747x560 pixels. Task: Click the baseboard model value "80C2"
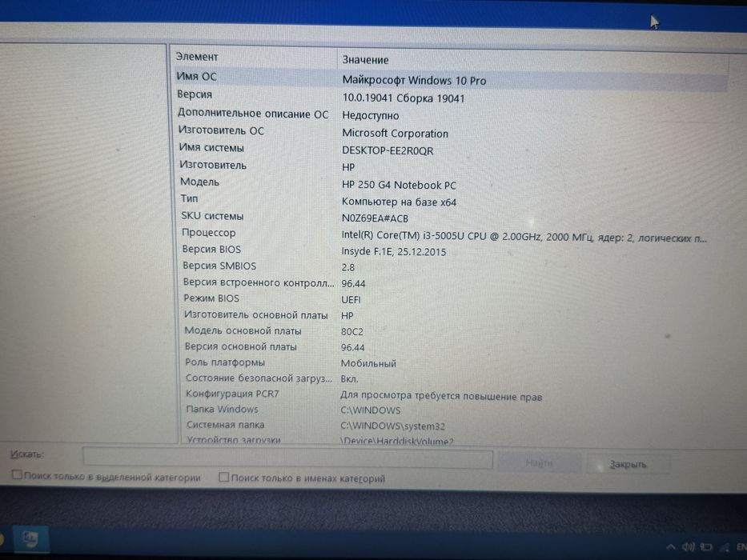(351, 332)
